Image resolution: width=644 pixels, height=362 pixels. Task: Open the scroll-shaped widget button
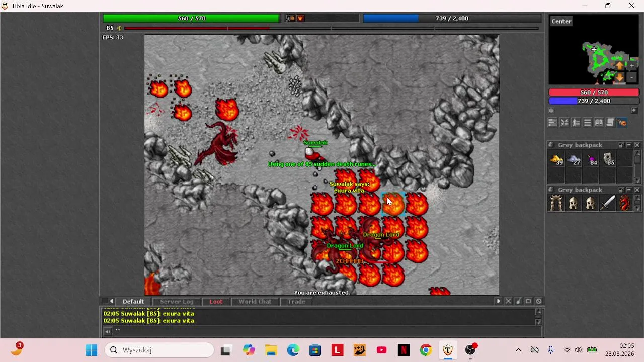tap(610, 123)
